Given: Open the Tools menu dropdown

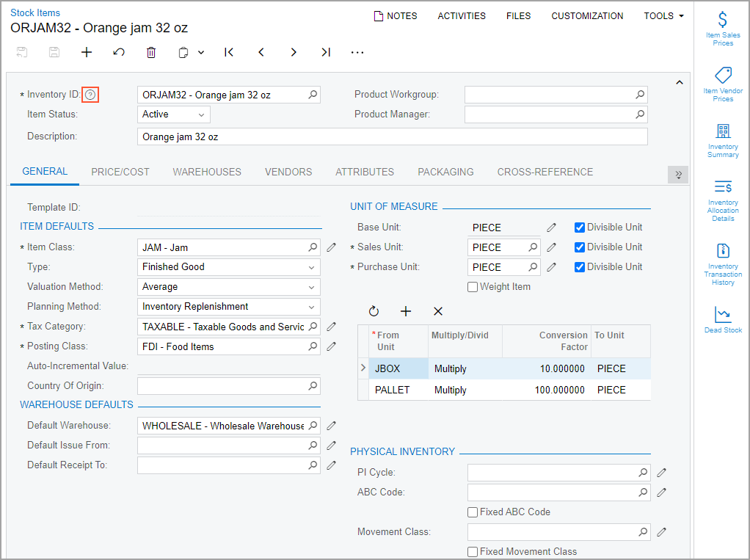Looking at the screenshot, I should click(x=663, y=16).
